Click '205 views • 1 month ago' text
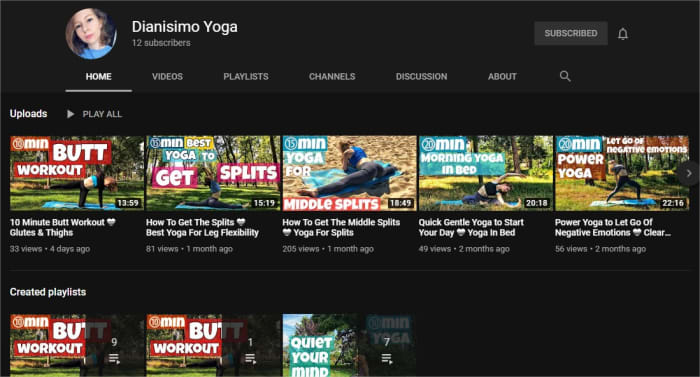The width and height of the screenshot is (700, 377). (328, 249)
